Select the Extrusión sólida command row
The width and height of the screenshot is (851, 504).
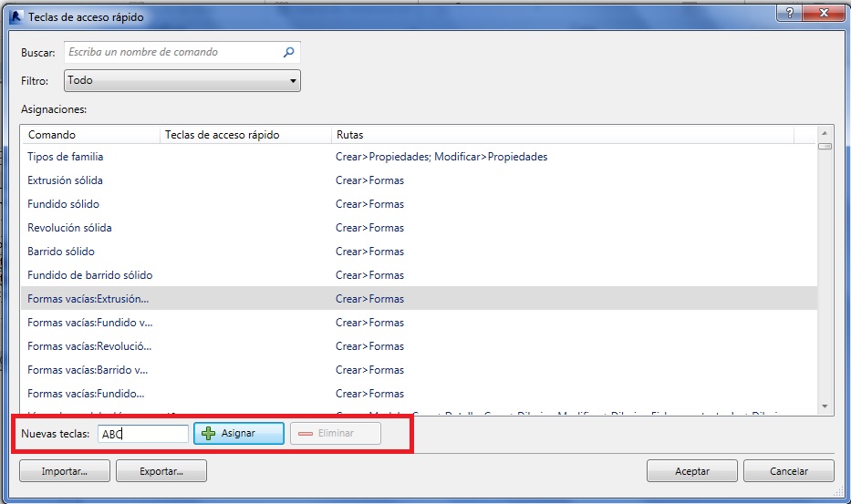66,180
